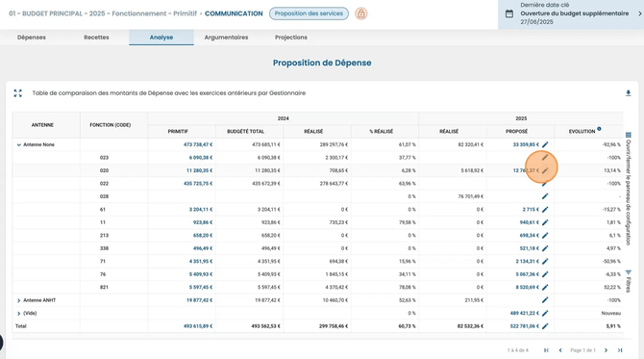Edit proposed amount in the Total row
The image size is (644, 359).
click(545, 326)
